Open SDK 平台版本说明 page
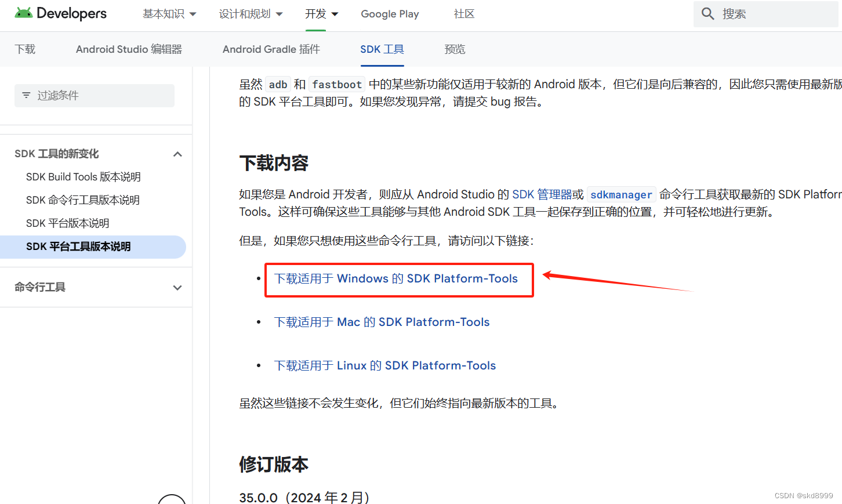Image resolution: width=842 pixels, height=504 pixels. [68, 223]
